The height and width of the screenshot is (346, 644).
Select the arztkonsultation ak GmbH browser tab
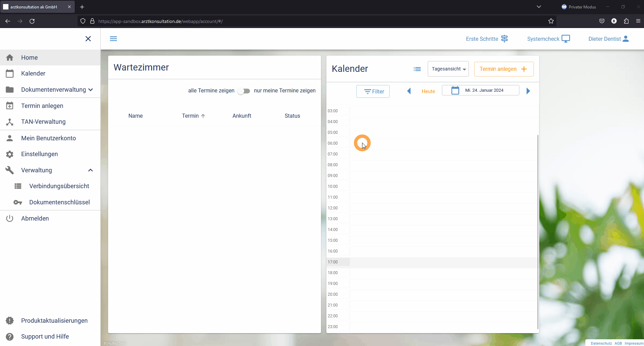pyautogui.click(x=34, y=7)
